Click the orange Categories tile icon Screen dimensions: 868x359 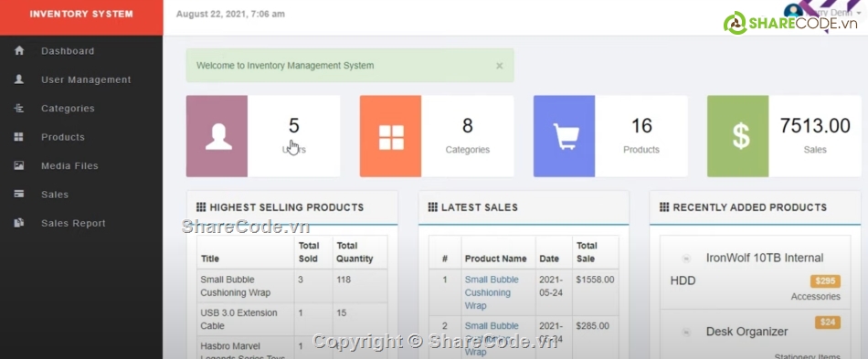pyautogui.click(x=391, y=136)
